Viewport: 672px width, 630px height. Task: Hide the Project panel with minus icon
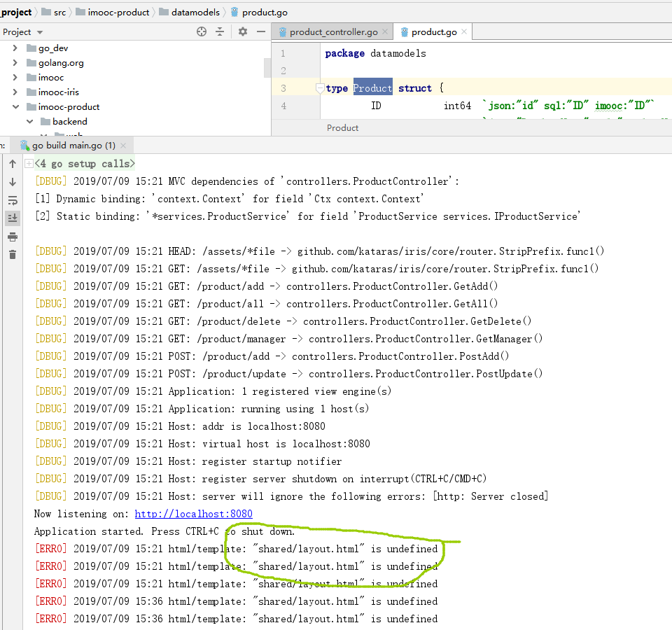point(261,31)
